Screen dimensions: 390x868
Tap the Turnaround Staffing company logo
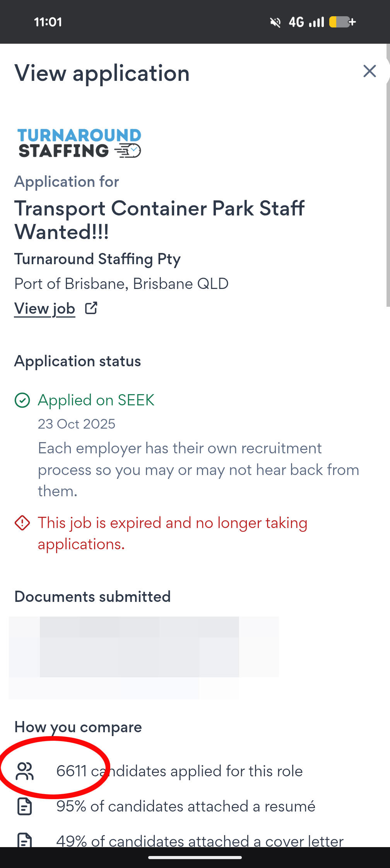(79, 143)
